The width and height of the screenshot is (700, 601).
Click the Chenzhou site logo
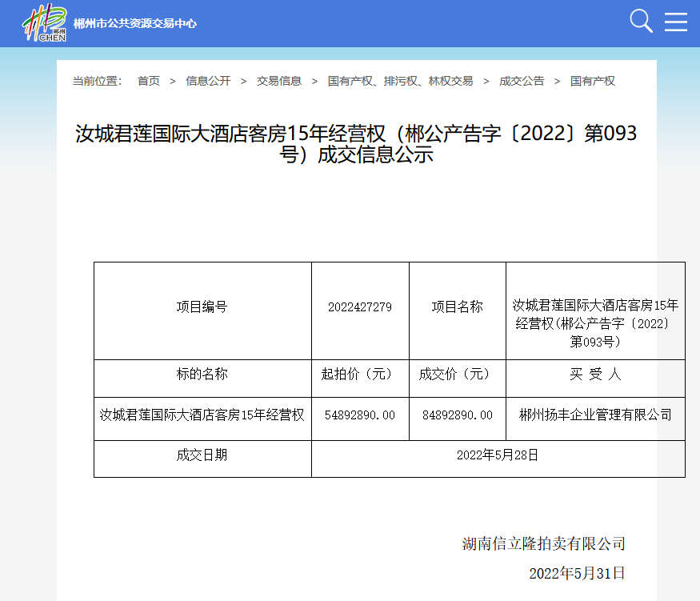coord(45,22)
